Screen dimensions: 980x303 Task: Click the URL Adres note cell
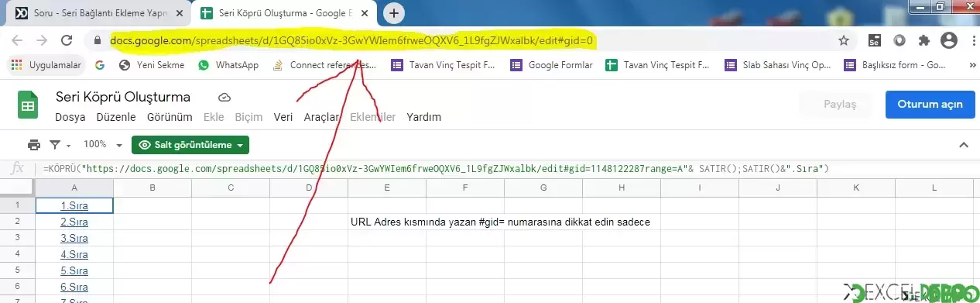click(x=500, y=222)
